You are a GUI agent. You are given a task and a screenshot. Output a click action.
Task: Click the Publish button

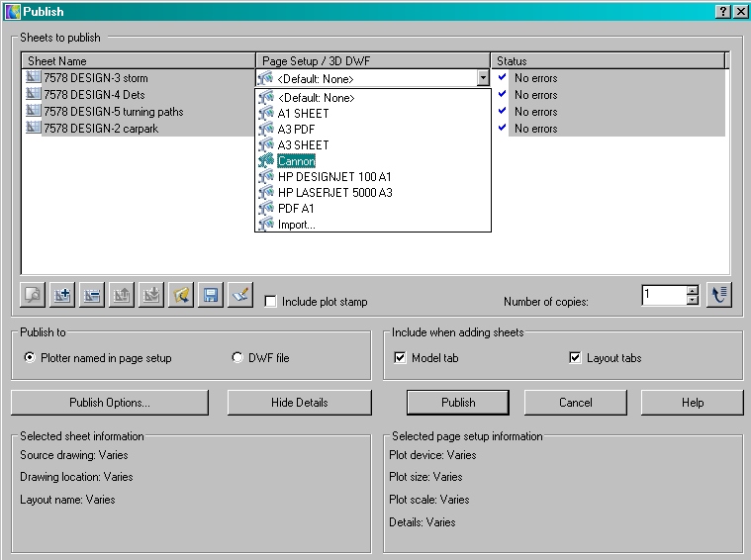coord(458,403)
